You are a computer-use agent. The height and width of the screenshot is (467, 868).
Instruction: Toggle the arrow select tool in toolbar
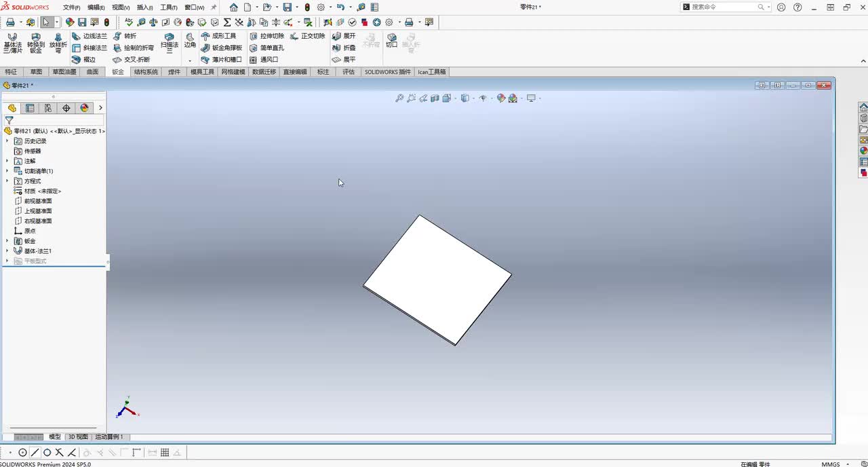[x=45, y=22]
